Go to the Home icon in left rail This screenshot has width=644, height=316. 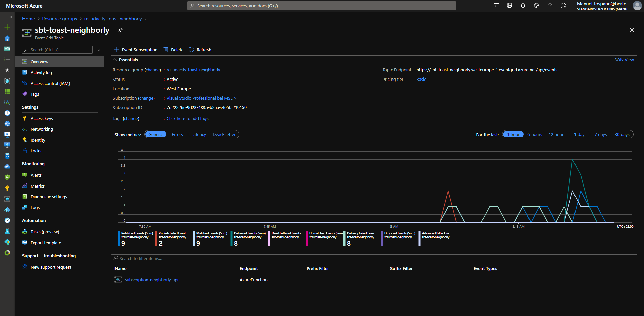[x=7, y=38]
